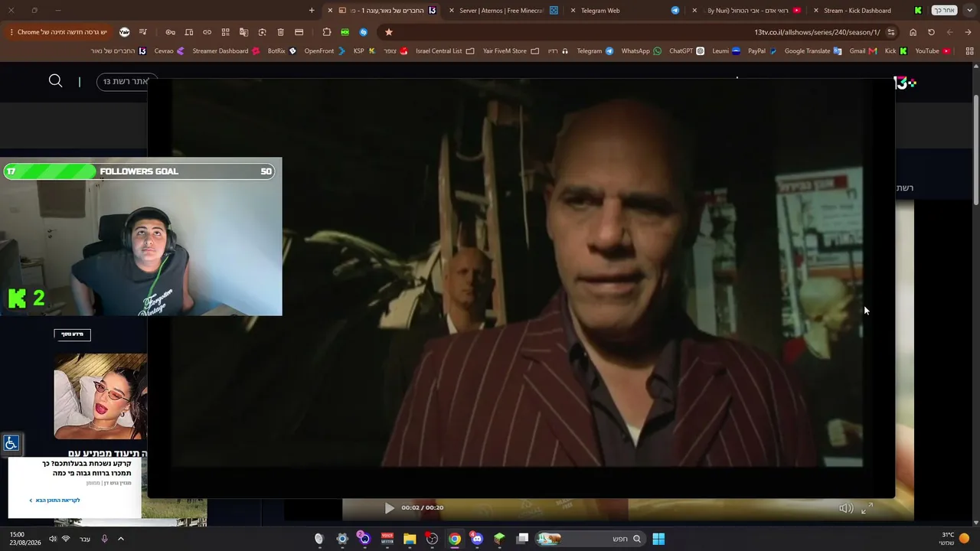980x551 pixels.
Task: Switch to the Aternos Server tab
Action: tap(503, 11)
